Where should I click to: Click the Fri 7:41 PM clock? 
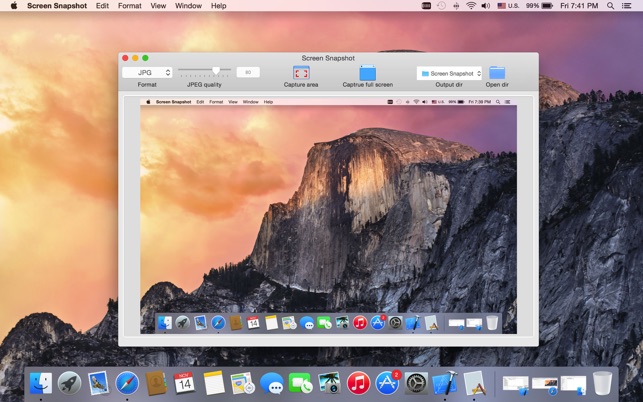[x=579, y=6]
